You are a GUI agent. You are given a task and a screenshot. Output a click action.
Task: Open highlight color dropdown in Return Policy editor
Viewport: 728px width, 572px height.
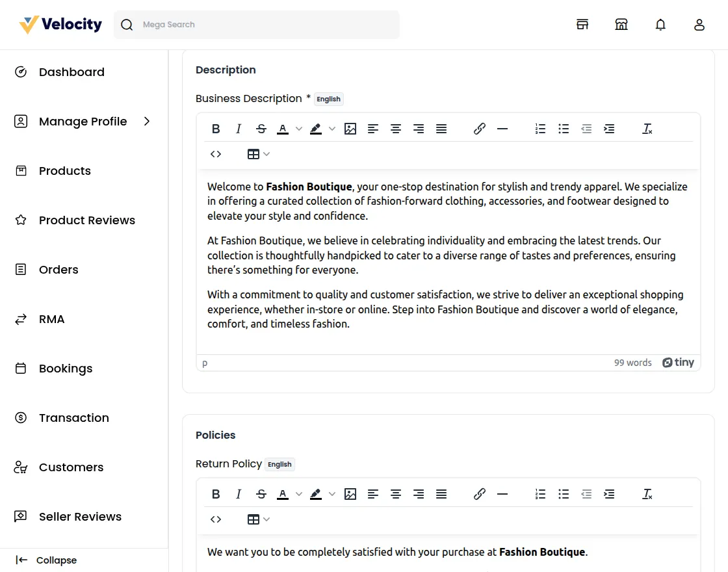332,494
